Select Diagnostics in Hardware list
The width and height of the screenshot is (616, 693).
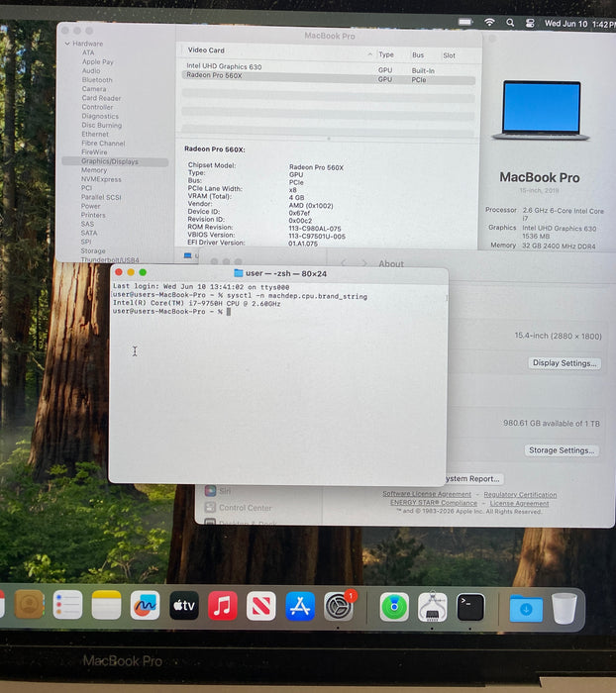100,116
